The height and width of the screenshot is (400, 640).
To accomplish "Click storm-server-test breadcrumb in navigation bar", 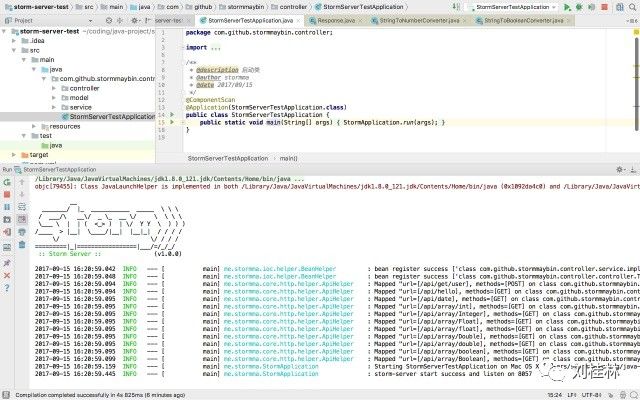I will coord(37,7).
